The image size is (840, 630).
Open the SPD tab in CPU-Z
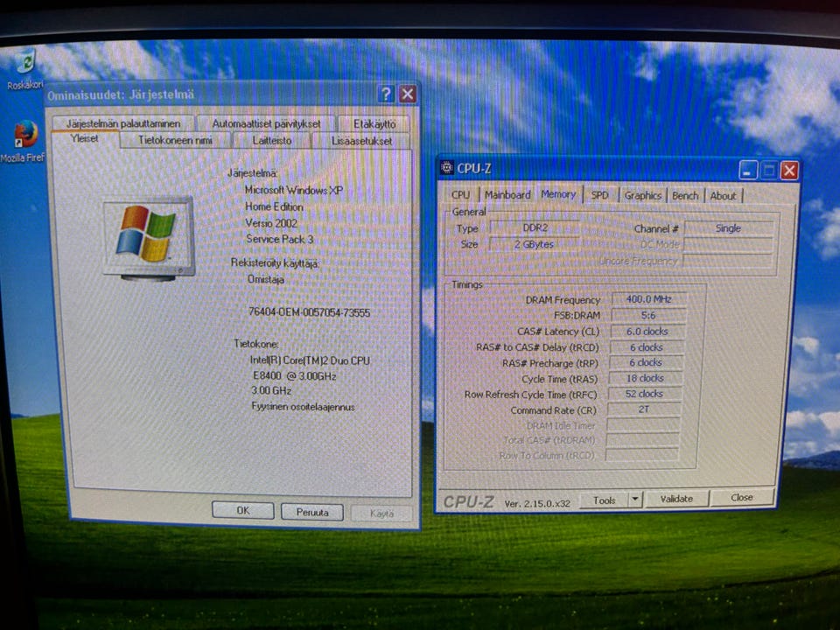click(x=599, y=195)
